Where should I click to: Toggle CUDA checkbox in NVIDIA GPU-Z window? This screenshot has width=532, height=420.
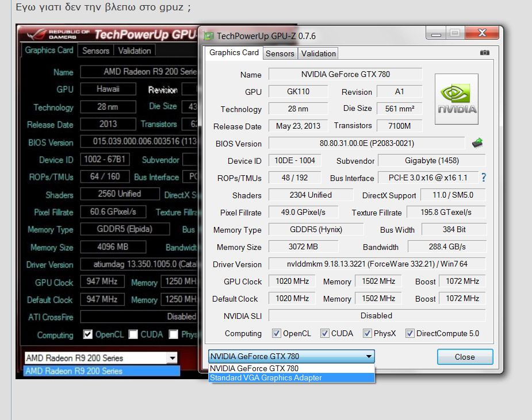click(x=325, y=333)
